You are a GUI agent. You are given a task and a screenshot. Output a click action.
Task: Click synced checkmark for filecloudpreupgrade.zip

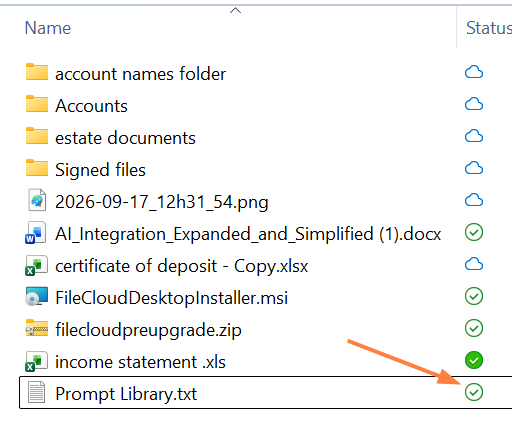[474, 328]
